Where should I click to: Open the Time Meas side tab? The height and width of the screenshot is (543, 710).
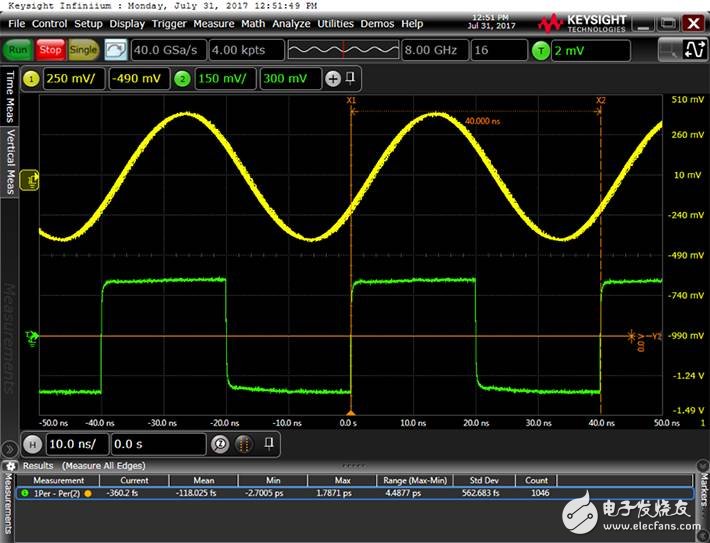(x=10, y=96)
